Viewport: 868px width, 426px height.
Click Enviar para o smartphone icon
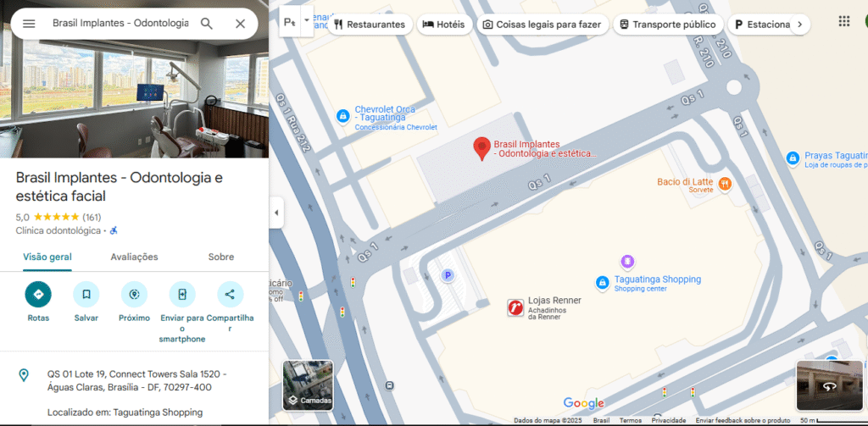click(x=182, y=295)
